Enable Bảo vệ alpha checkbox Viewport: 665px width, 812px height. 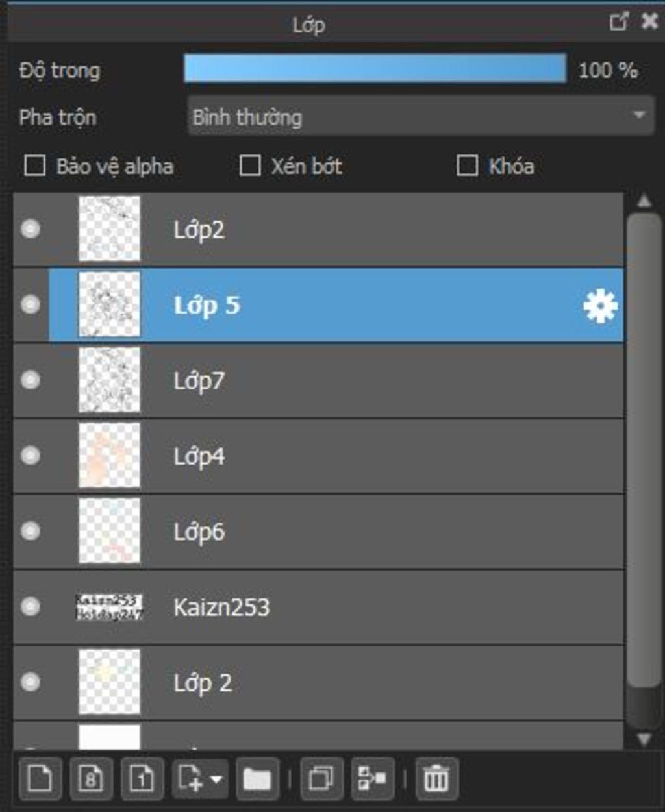point(34,166)
